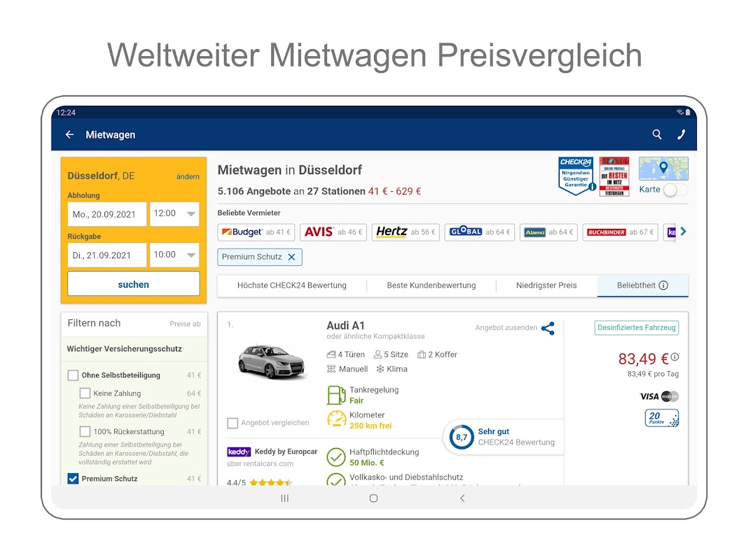This screenshot has height=560, width=748.
Task: Click the Haftpflichtdeckung checkmark icon
Action: click(x=336, y=457)
